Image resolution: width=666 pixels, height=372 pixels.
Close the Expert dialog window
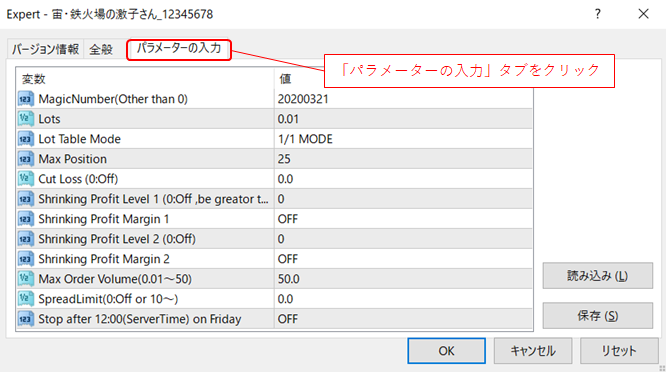pos(643,14)
